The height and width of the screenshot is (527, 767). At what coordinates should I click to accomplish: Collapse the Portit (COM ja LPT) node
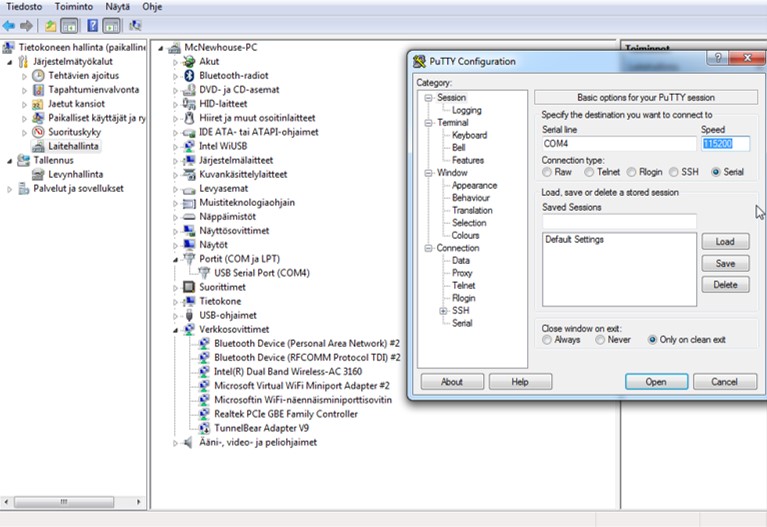point(175,260)
